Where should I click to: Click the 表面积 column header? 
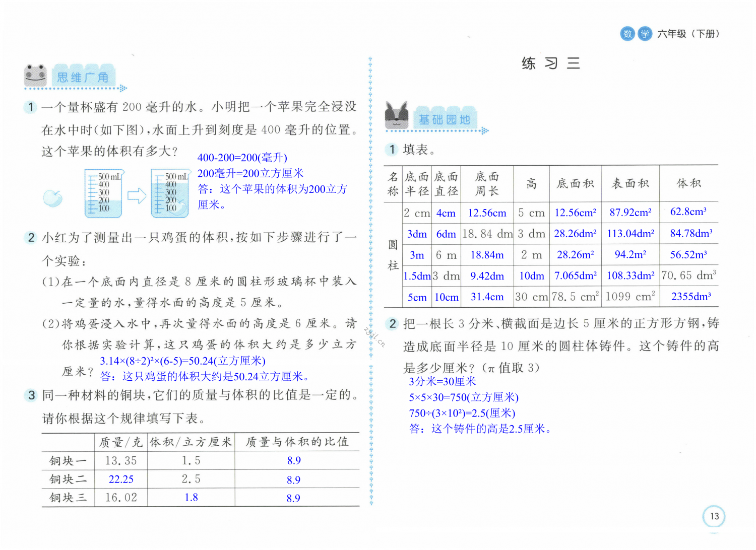[x=631, y=183]
